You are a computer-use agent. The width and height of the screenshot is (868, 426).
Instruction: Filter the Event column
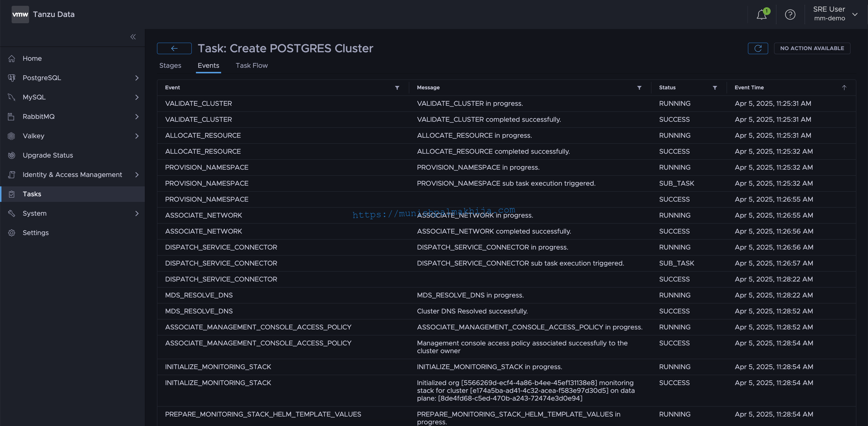397,88
